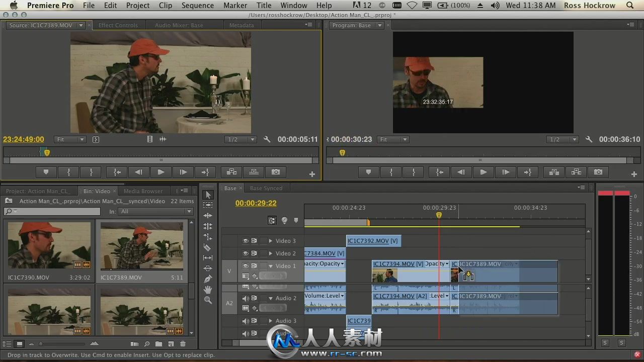Image resolution: width=644 pixels, height=362 pixels.
Task: Select the Slip tool
Action: pyautogui.click(x=208, y=258)
